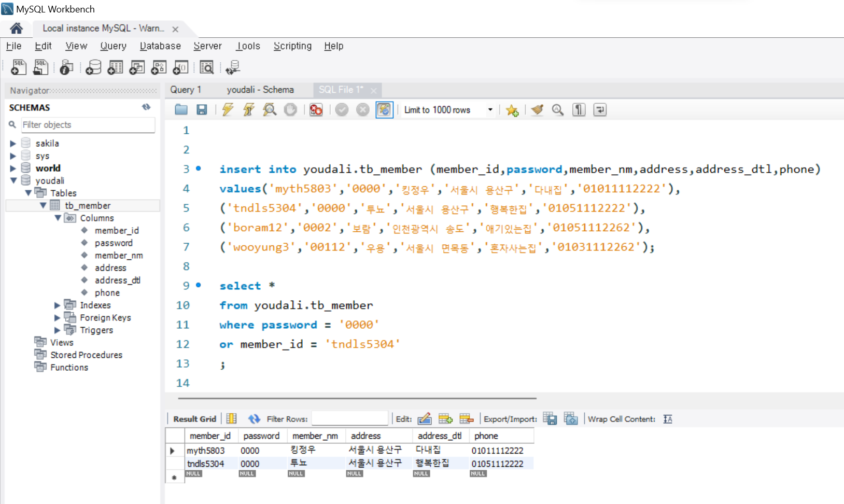Run Explain plan on current statement
The height and width of the screenshot is (504, 844).
270,109
